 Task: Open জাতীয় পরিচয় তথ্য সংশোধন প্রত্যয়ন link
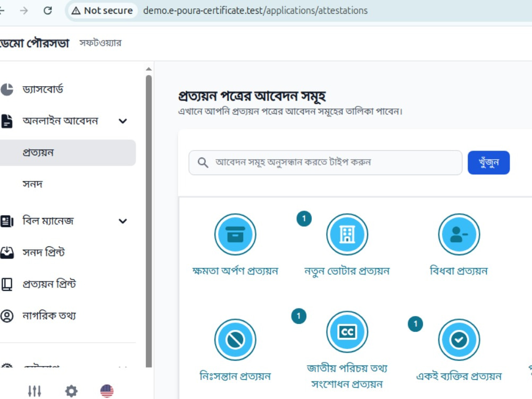point(347,376)
